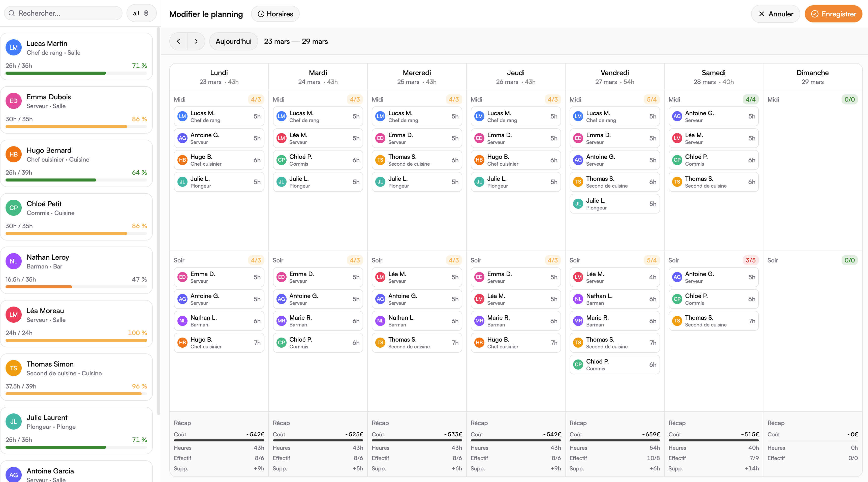Image resolution: width=868 pixels, height=482 pixels.
Task: Select the Vendredi 27 mars column header
Action: coord(614,77)
